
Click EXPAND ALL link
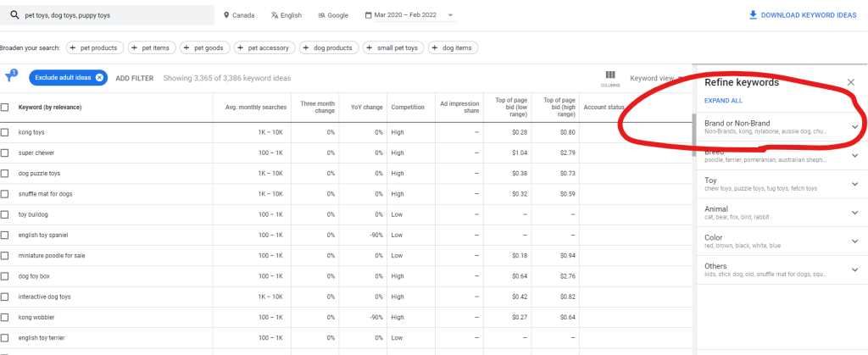tap(723, 101)
